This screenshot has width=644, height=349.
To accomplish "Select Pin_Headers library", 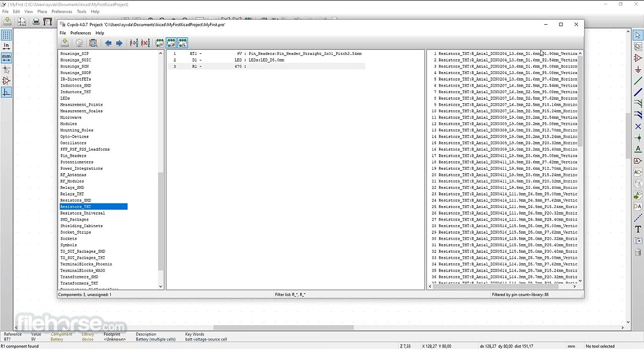I will tap(74, 156).
